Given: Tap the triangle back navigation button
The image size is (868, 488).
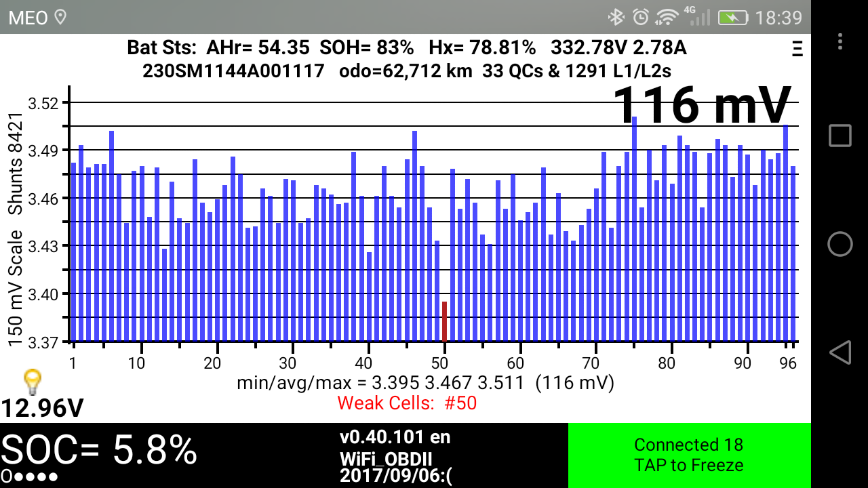Looking at the screenshot, I should (x=840, y=352).
